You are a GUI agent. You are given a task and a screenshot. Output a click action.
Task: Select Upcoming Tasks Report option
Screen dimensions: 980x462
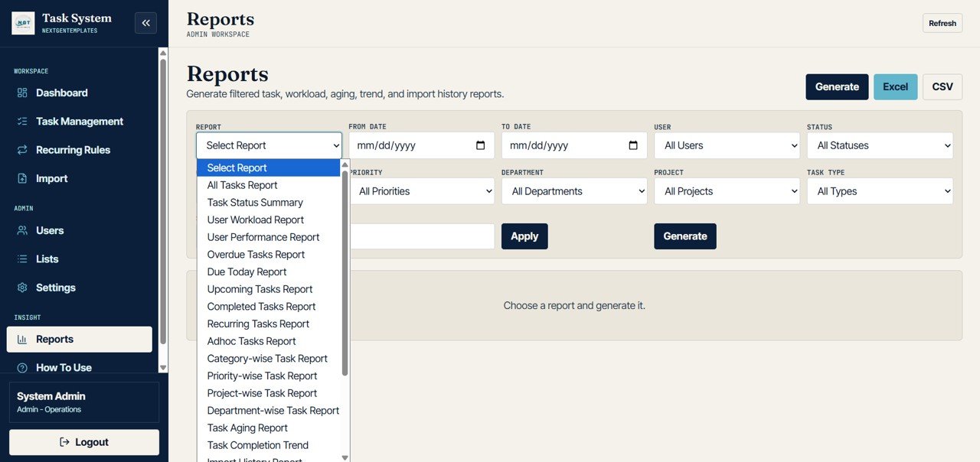pyautogui.click(x=269, y=289)
